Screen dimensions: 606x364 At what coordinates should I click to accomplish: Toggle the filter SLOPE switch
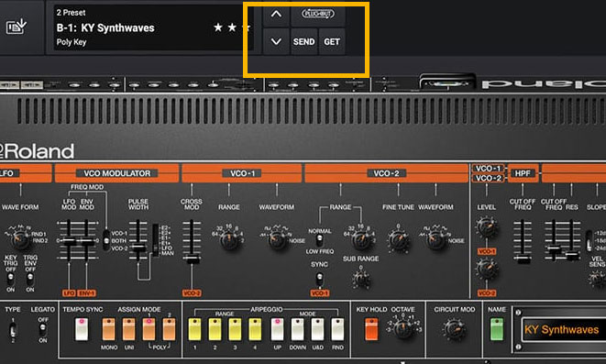(589, 240)
